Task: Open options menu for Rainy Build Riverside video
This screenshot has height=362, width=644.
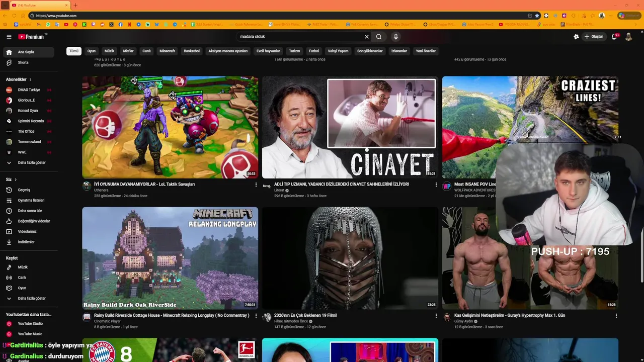Action: pos(256,316)
